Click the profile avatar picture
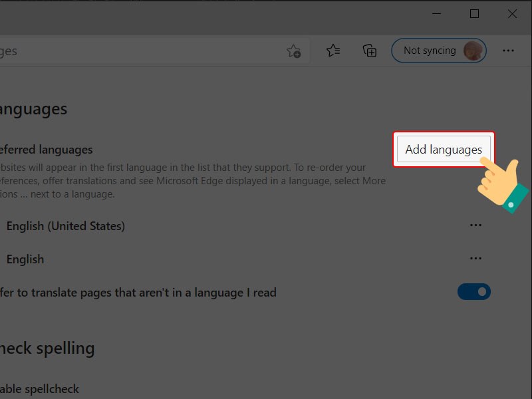532x399 pixels. [473, 51]
